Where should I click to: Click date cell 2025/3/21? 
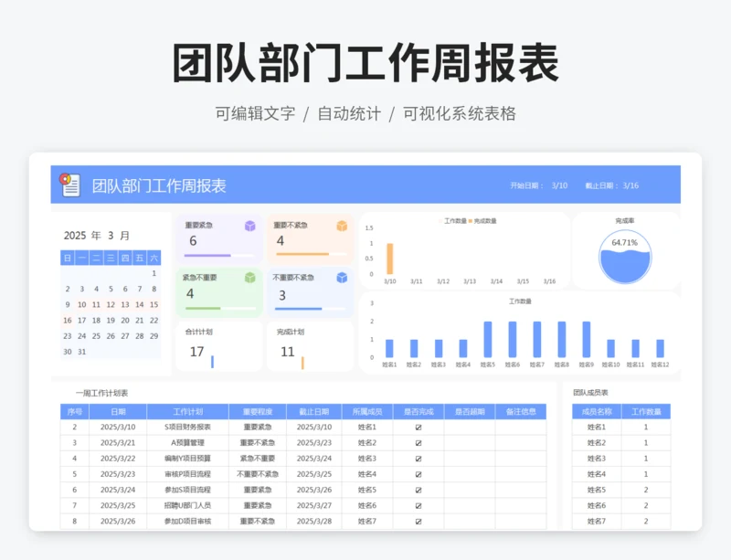[118, 443]
